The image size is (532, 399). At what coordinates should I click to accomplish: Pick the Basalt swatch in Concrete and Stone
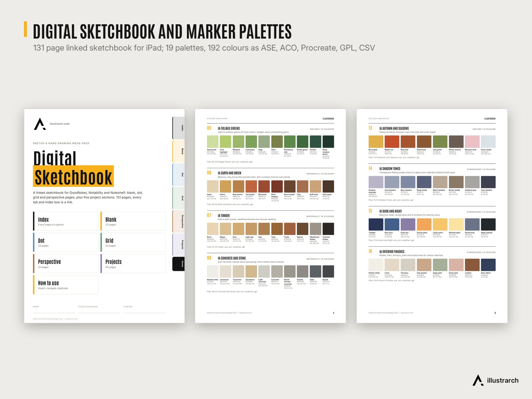328,271
